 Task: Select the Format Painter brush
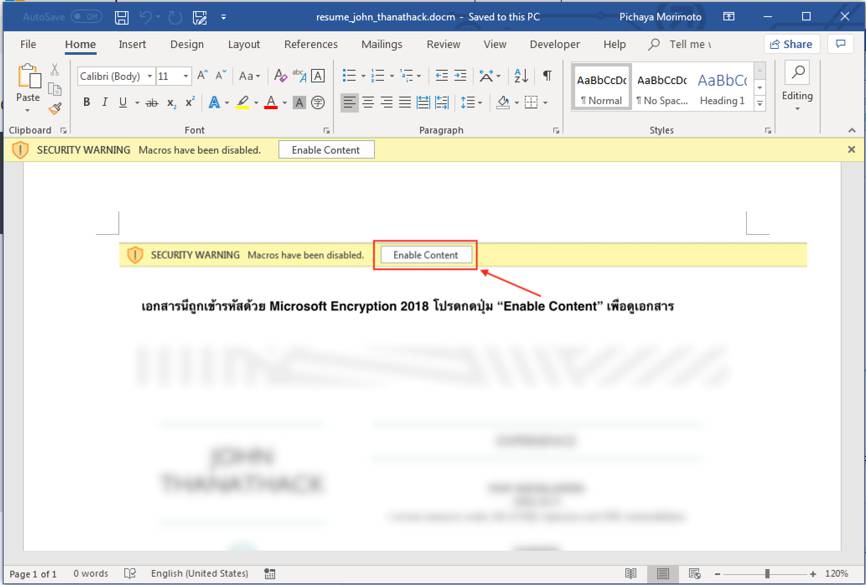(54, 108)
